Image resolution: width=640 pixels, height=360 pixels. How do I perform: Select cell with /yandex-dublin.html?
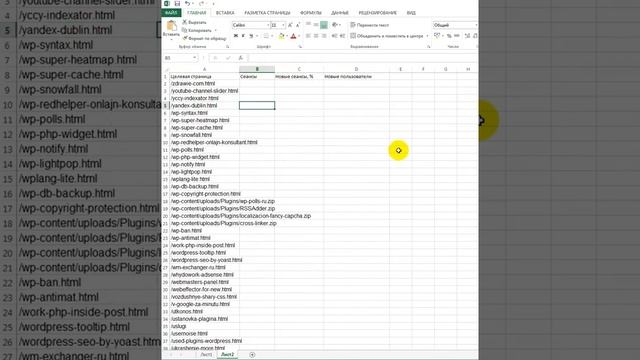pyautogui.click(x=204, y=105)
